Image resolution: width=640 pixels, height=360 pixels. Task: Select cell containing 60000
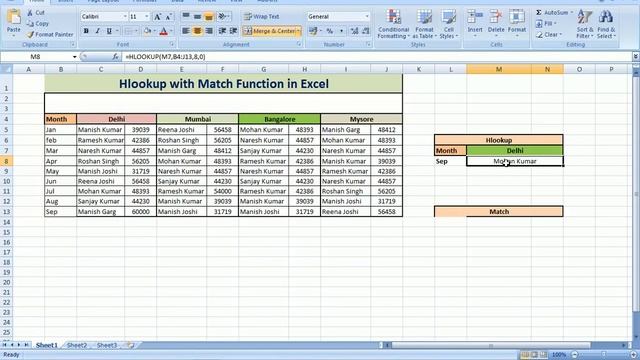tap(140, 212)
